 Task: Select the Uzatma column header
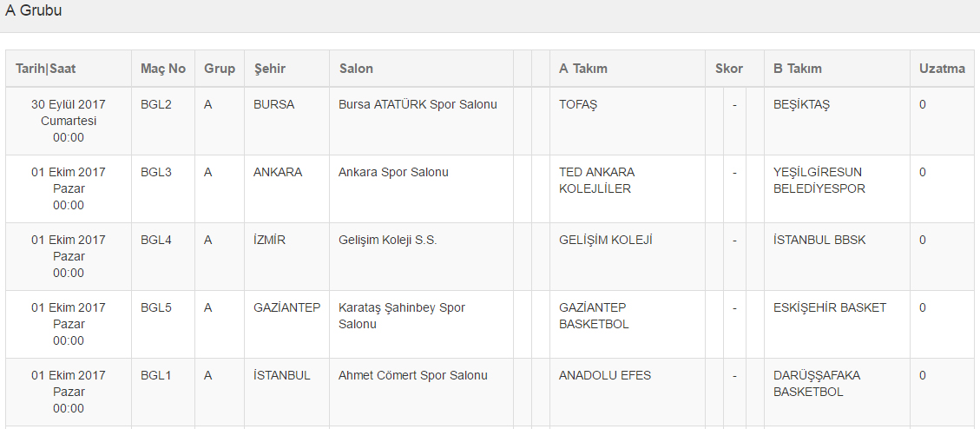click(942, 69)
